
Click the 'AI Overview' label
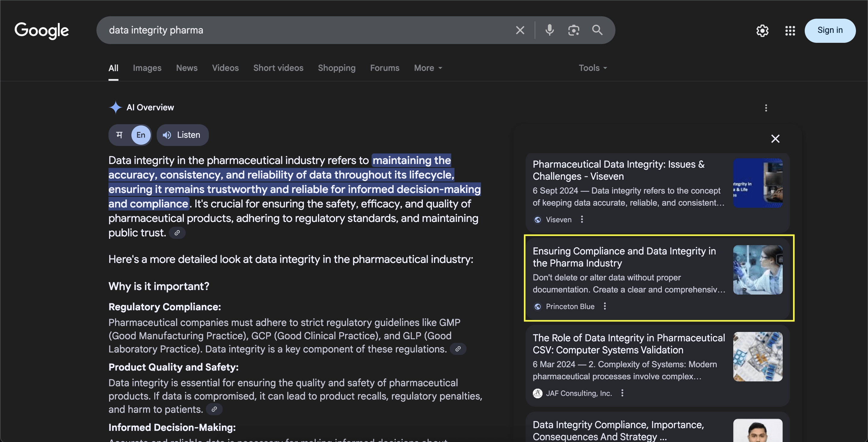coord(150,108)
